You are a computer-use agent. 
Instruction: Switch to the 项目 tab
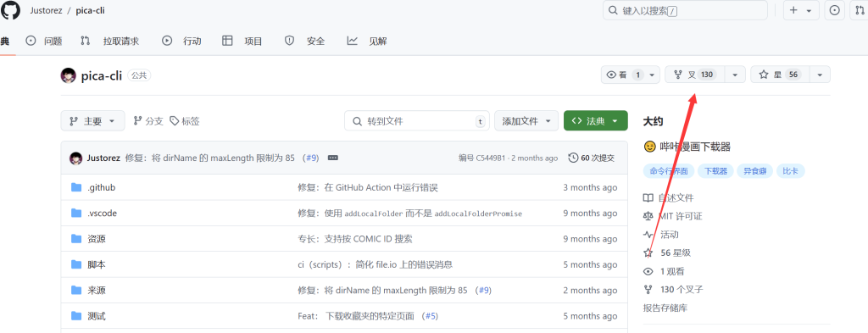pyautogui.click(x=242, y=41)
